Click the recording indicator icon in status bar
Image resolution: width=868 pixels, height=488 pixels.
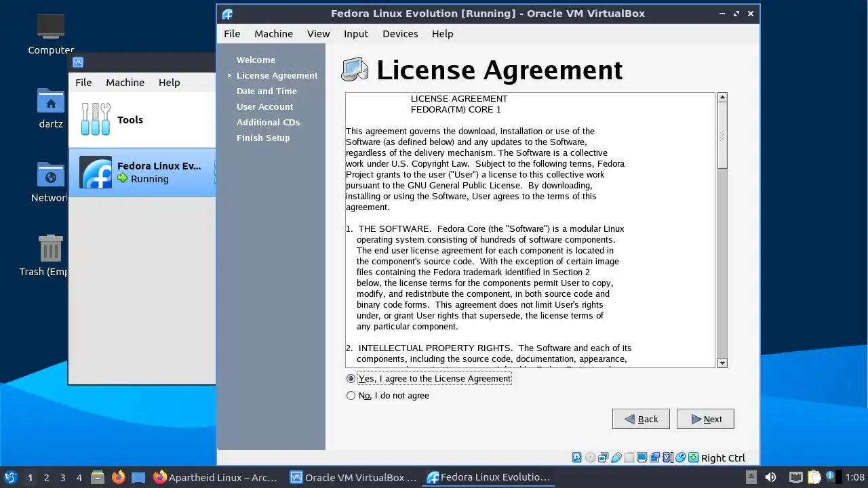654,457
